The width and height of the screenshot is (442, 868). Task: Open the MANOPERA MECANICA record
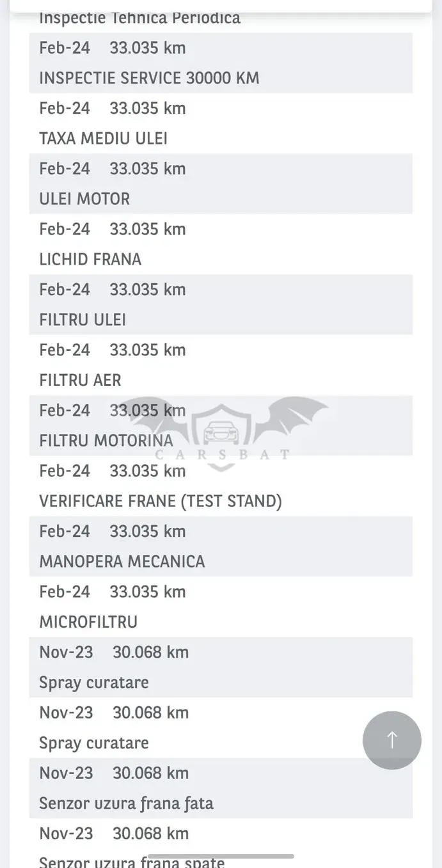(221, 546)
